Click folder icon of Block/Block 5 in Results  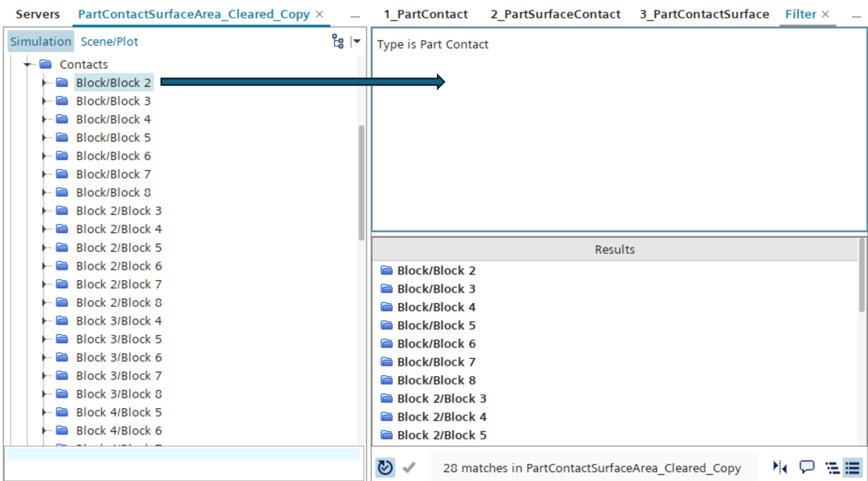tap(387, 325)
